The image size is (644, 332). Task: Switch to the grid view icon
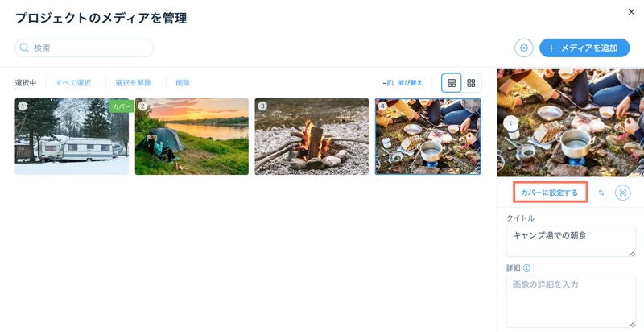[471, 83]
